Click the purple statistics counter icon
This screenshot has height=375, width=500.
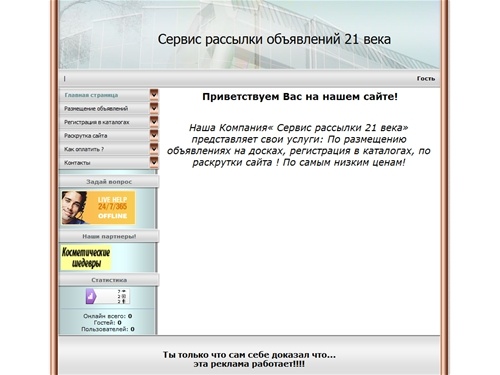(108, 296)
